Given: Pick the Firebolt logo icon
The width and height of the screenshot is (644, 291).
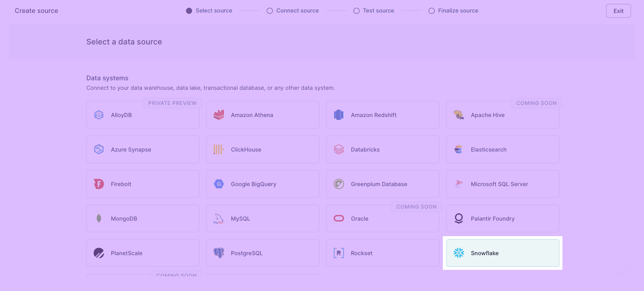Looking at the screenshot, I should (x=99, y=184).
